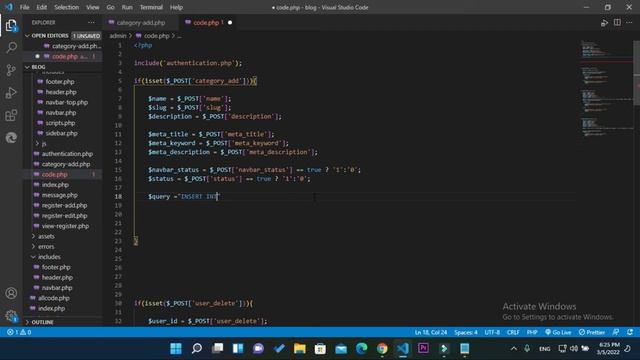Open message.php in the explorer
The height and width of the screenshot is (360, 640).
tap(60, 195)
